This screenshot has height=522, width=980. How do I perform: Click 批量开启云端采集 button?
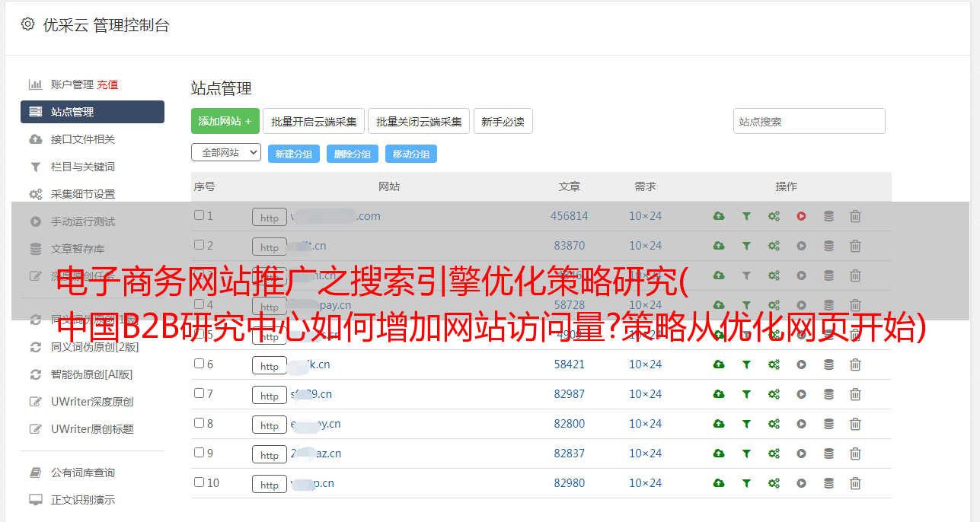click(314, 121)
